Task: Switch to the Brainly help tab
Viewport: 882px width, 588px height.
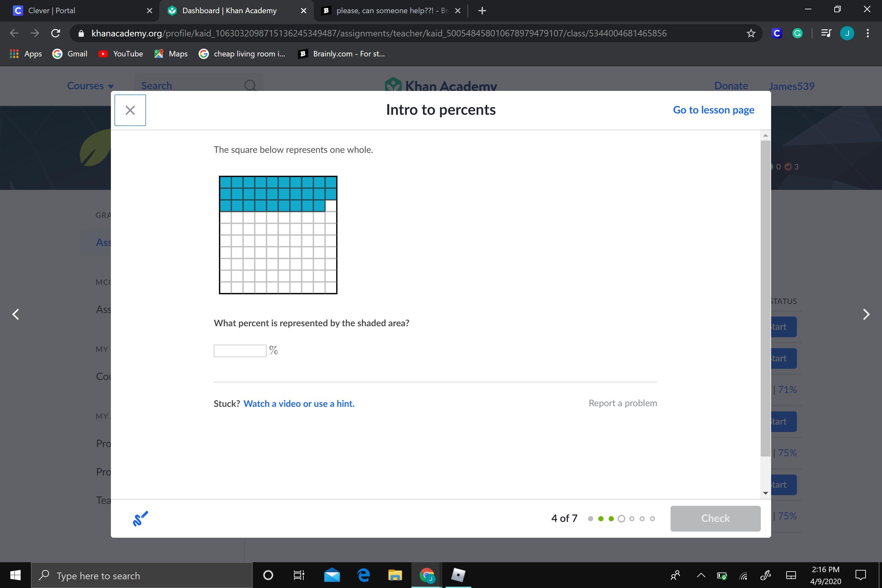Action: click(390, 11)
